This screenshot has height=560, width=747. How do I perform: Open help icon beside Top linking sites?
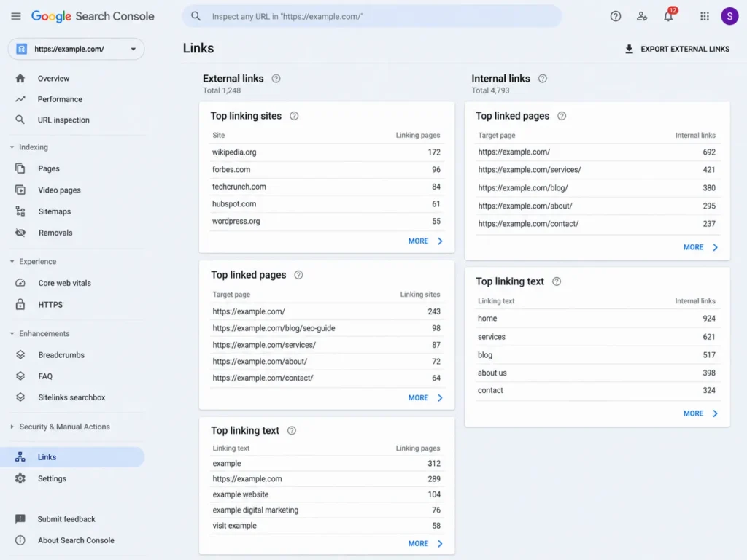294,116
